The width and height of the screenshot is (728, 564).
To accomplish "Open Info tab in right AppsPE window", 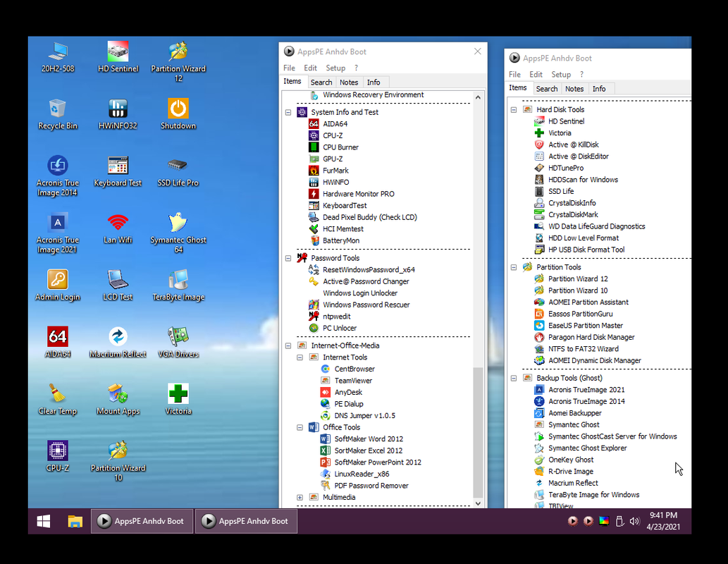I will 599,89.
